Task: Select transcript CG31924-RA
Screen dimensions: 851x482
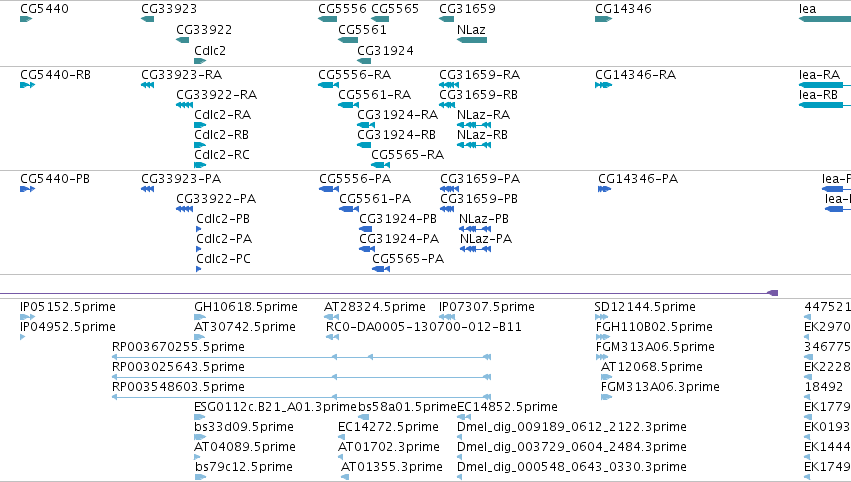Action: [397, 115]
